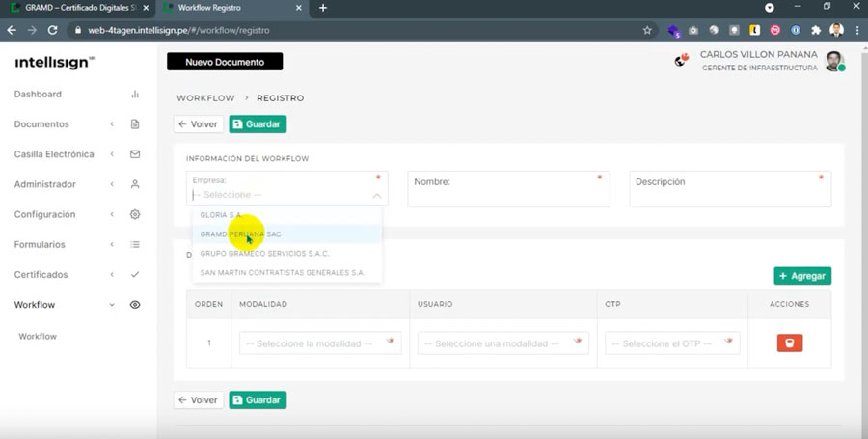This screenshot has height=439, width=868.
Task: Open the Chrome three-dot menu
Action: 857,31
